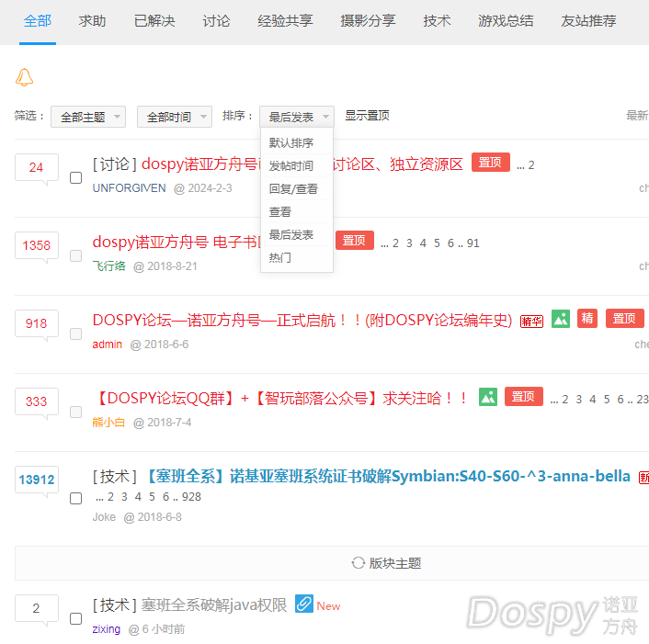Click the [技术] tag on 塞班全系破解java权限 thread
649x644 pixels.
(115, 605)
